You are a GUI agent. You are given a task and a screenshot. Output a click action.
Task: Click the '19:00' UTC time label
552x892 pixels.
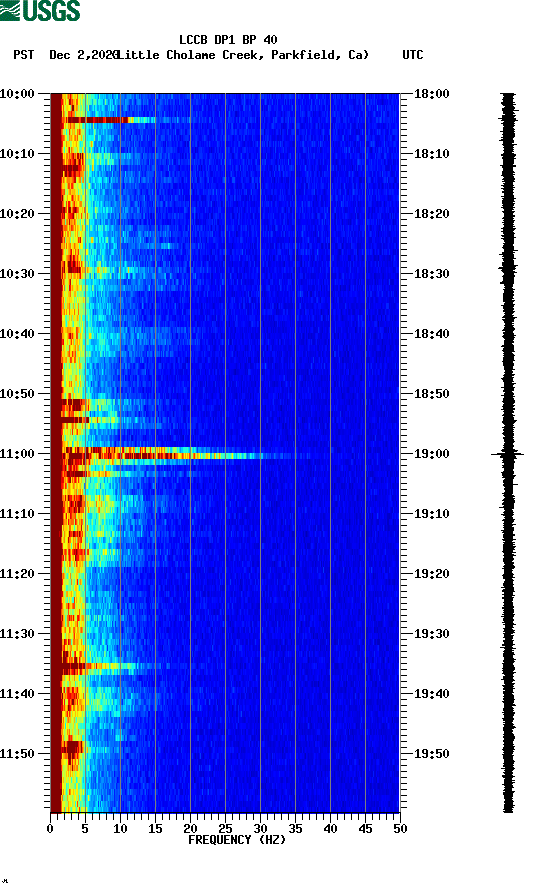[431, 453]
